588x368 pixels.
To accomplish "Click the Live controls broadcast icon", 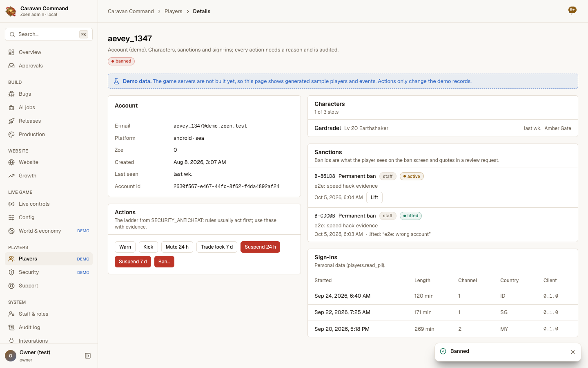I will click(x=11, y=204).
